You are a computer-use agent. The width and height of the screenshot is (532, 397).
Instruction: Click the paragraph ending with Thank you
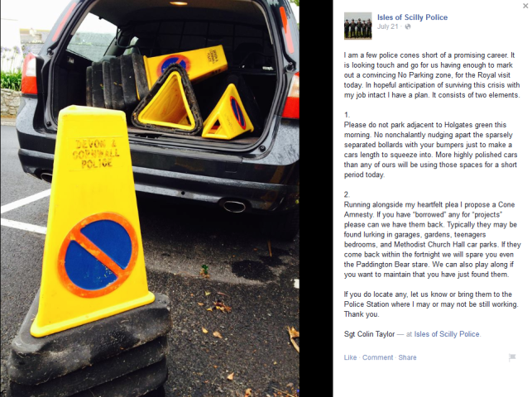click(x=431, y=304)
